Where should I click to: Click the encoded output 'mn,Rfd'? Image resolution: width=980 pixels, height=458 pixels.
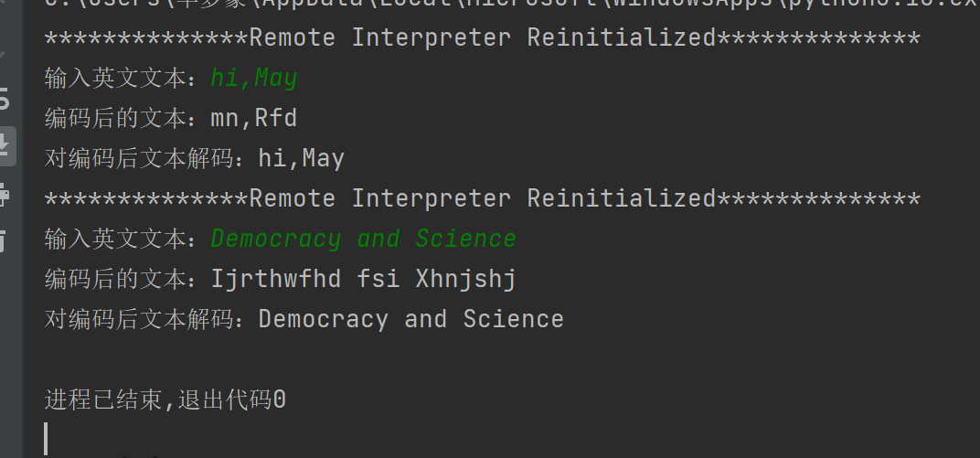pos(254,118)
